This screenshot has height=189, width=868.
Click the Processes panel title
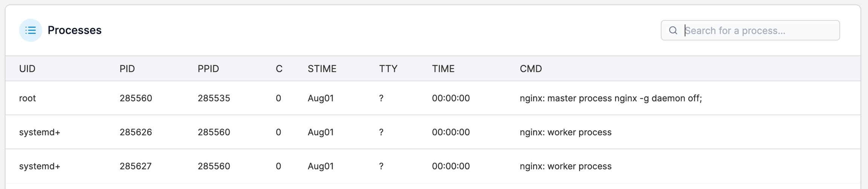(x=74, y=30)
